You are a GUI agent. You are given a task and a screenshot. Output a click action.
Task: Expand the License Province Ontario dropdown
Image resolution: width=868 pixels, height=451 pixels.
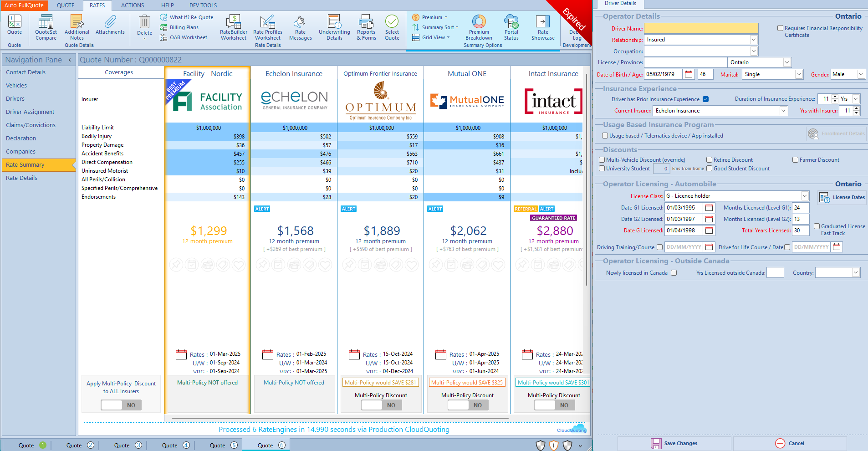pyautogui.click(x=786, y=62)
